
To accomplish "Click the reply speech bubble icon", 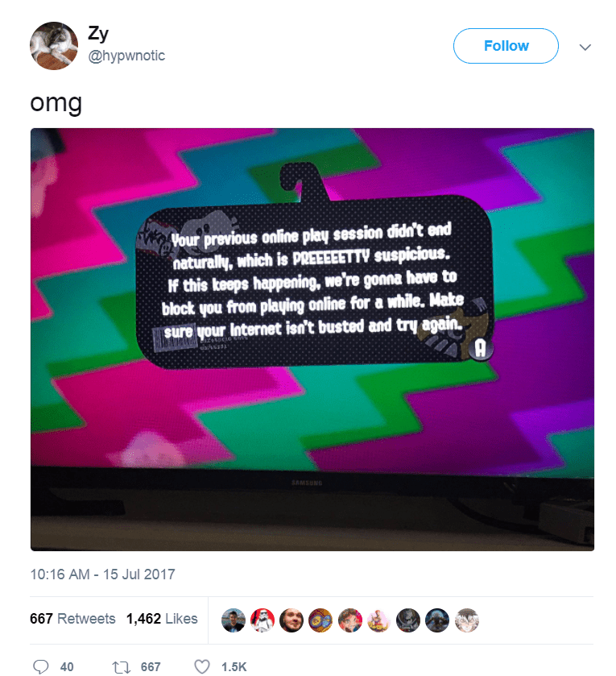I will [40, 666].
